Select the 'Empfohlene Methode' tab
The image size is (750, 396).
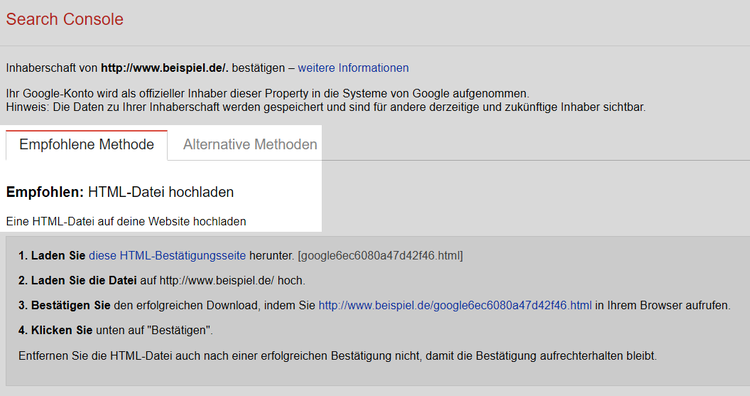click(x=87, y=144)
